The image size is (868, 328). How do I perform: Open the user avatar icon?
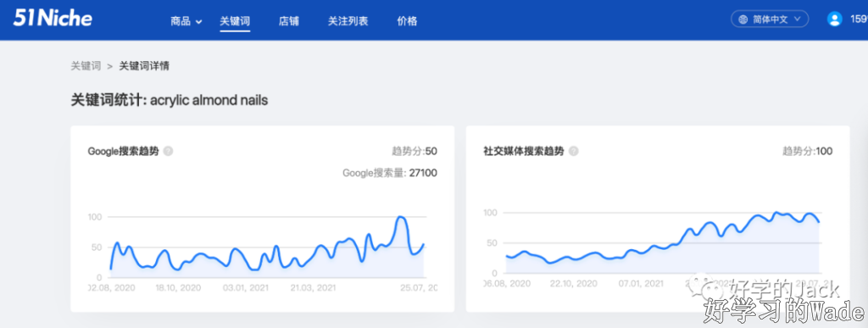834,19
